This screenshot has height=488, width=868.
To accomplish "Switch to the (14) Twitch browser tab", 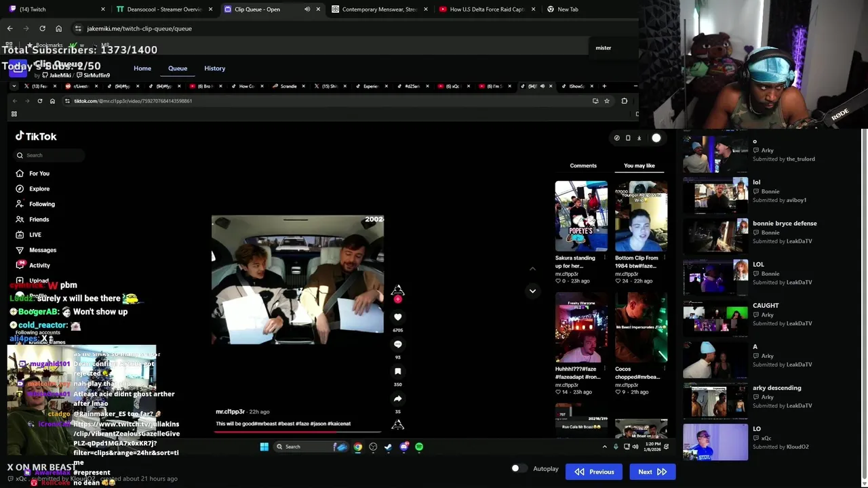I will [x=56, y=9].
